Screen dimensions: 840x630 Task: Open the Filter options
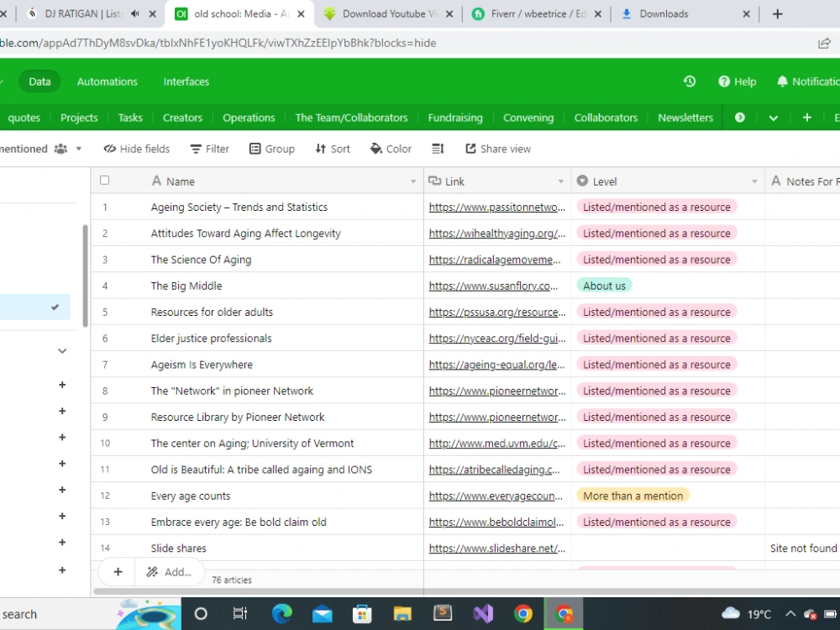coord(209,149)
